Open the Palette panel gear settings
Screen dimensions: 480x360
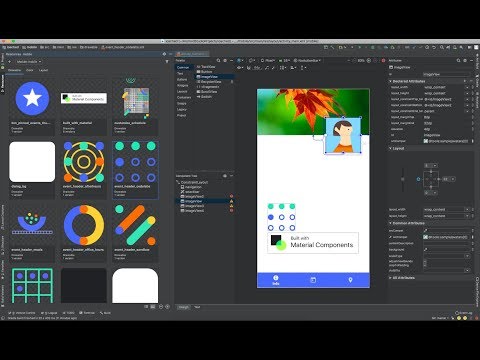pyautogui.click(x=225, y=61)
